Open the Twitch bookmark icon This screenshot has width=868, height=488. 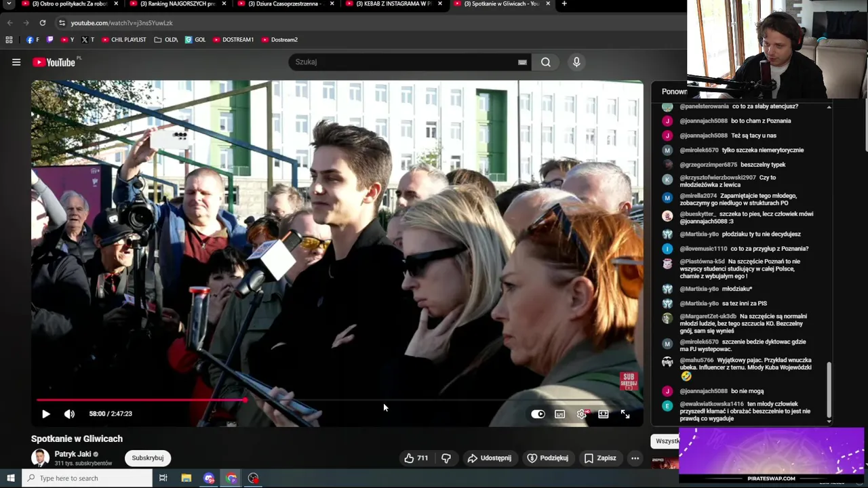point(50,39)
